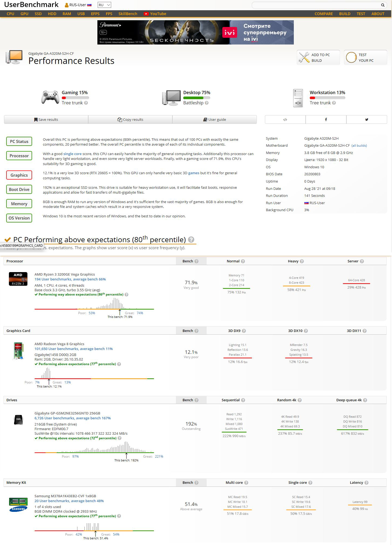Click the Workstation tower icon
Viewport: 392px width, 545px height.
[x=298, y=98]
